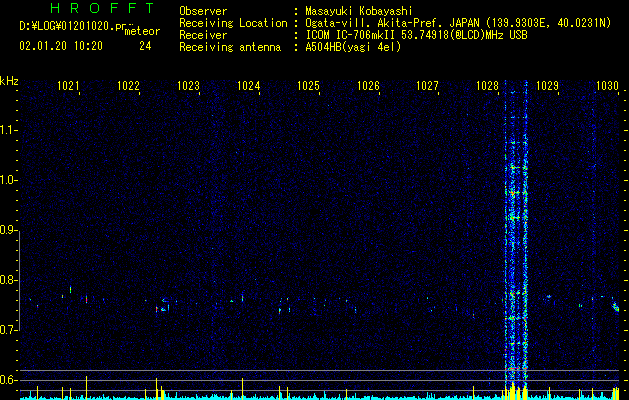629x400 pixels.
Task: Click the 'meteor' label
Action: click(142, 31)
